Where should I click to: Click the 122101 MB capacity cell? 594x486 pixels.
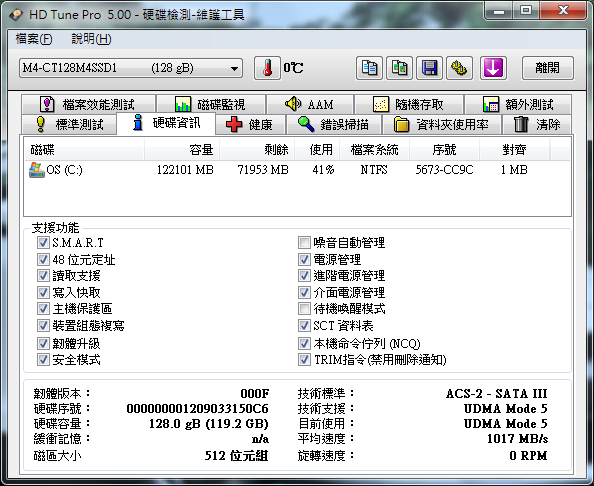[185, 170]
